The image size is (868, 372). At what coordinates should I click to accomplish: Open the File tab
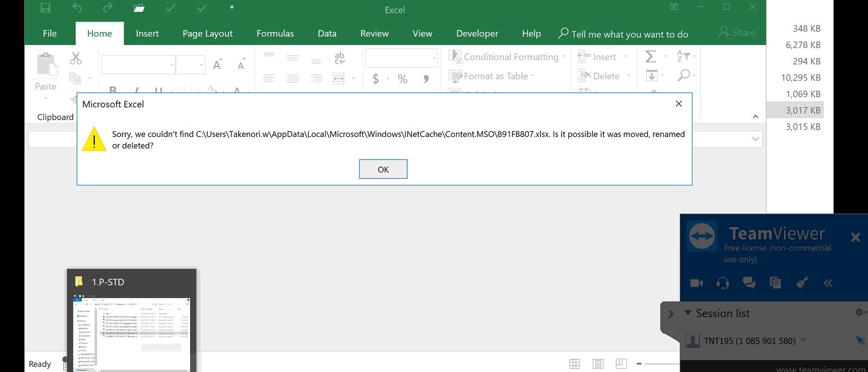tap(50, 33)
